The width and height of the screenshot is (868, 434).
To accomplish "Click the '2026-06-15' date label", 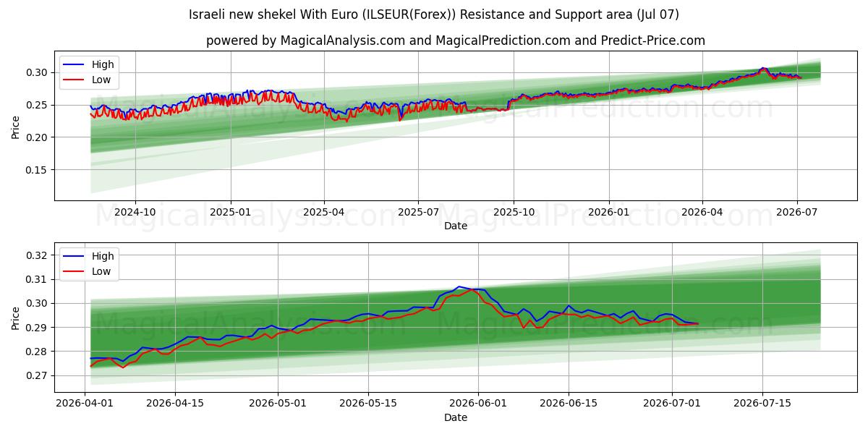I will (x=568, y=404).
